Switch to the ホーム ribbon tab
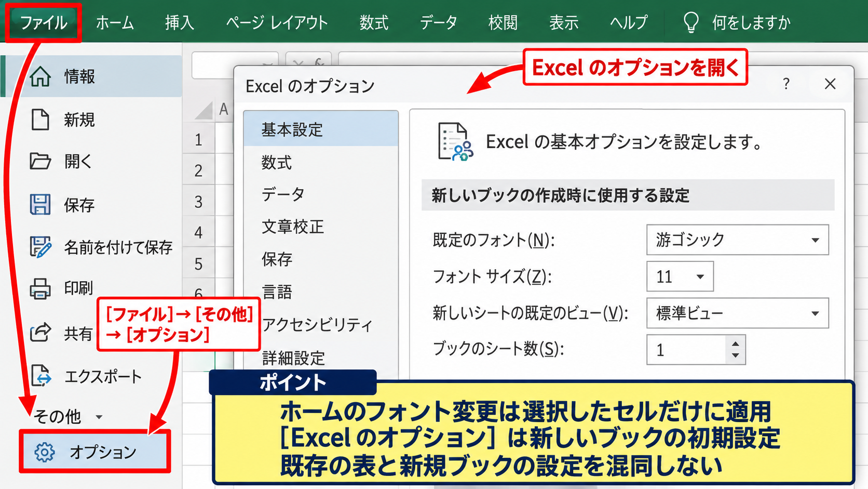 pyautogui.click(x=115, y=22)
